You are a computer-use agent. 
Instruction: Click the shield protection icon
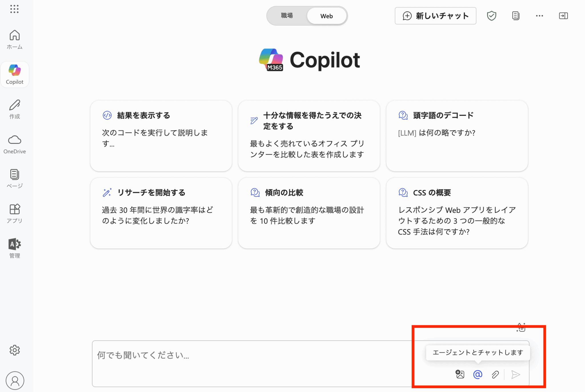(491, 16)
